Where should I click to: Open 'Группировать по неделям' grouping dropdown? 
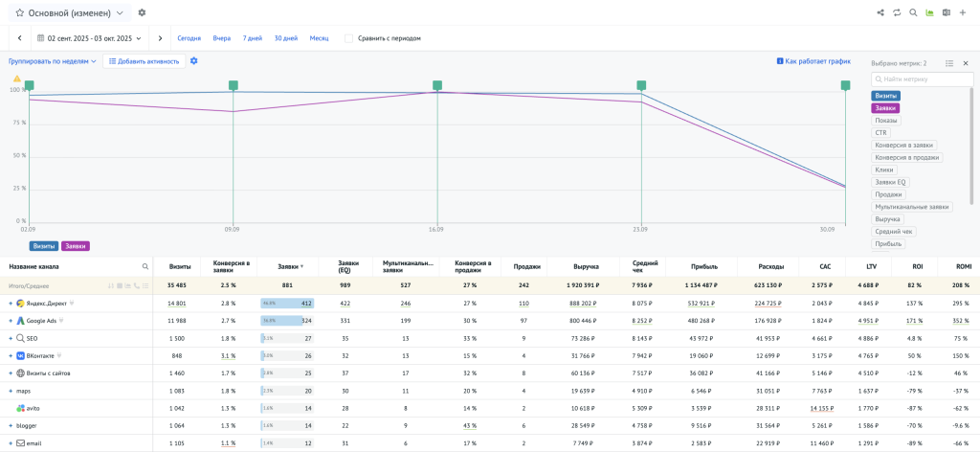coord(53,61)
